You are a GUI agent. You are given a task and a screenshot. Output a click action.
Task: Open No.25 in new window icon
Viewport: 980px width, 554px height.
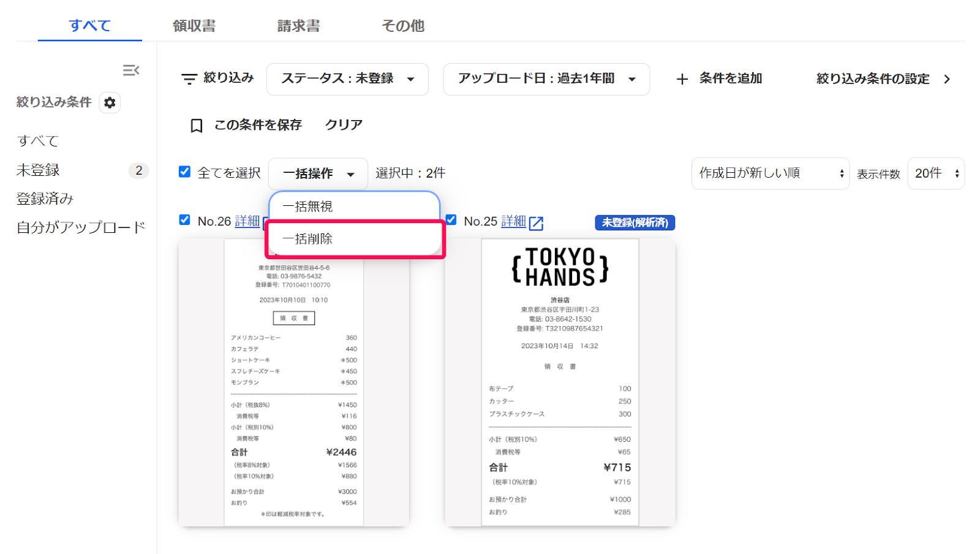536,223
